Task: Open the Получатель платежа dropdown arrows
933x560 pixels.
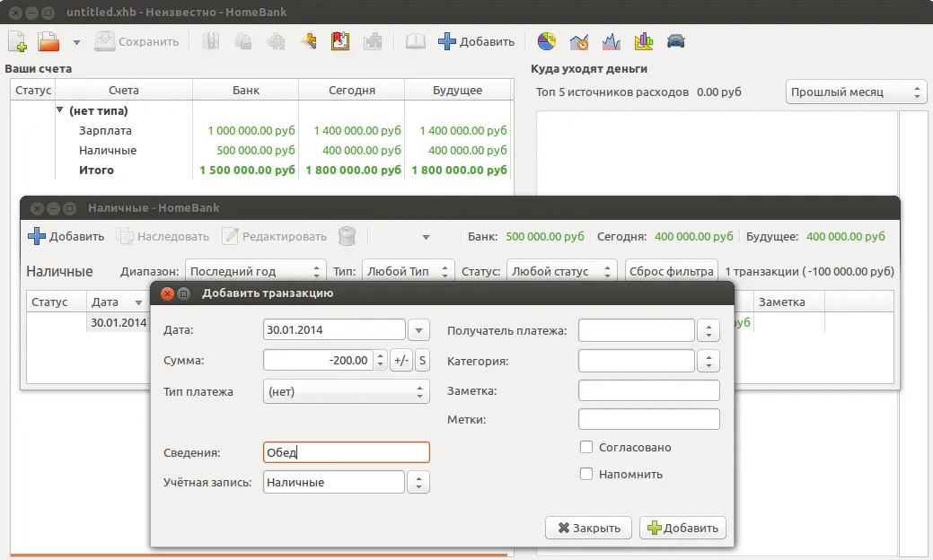Action: [709, 330]
